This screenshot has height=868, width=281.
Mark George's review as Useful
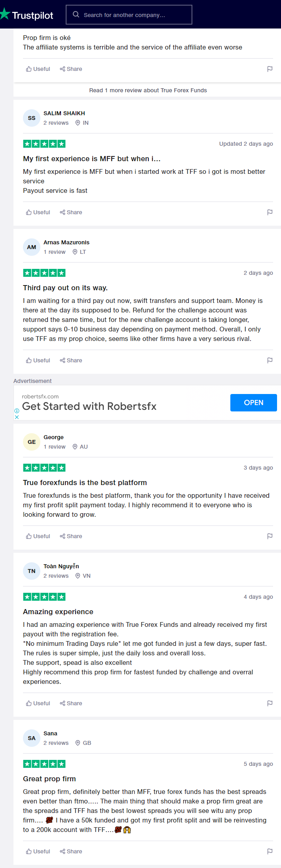38,536
